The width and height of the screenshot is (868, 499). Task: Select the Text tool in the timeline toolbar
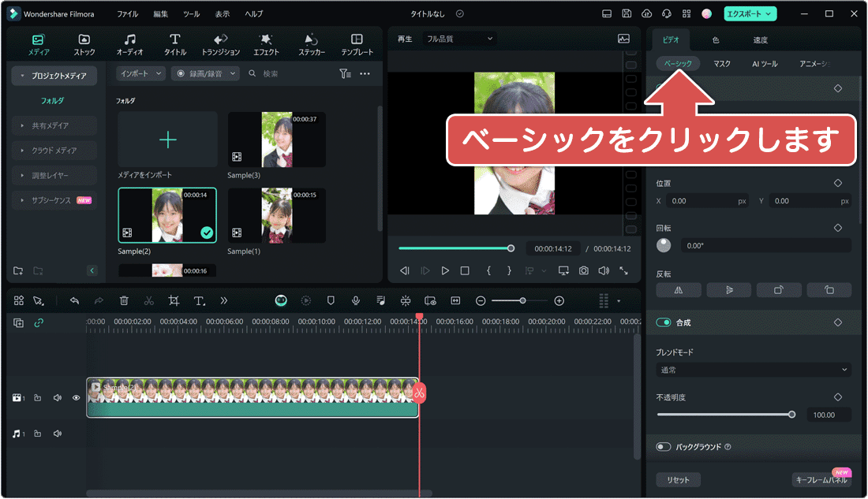click(x=198, y=300)
